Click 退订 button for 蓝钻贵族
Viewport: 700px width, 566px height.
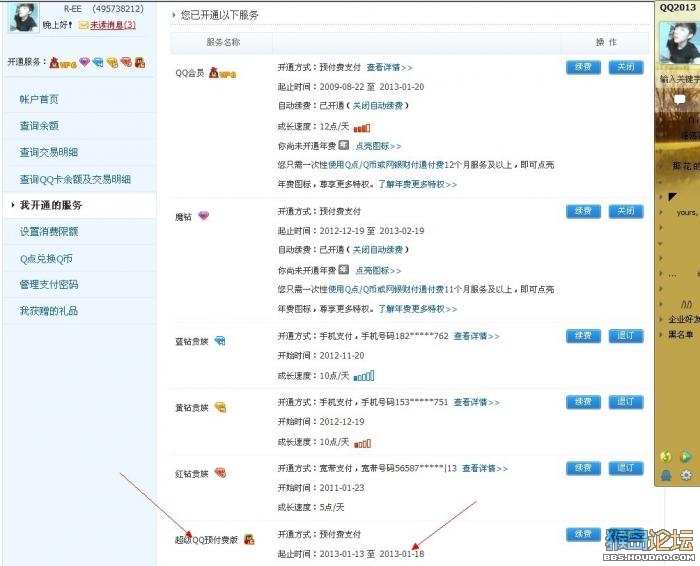coord(626,336)
